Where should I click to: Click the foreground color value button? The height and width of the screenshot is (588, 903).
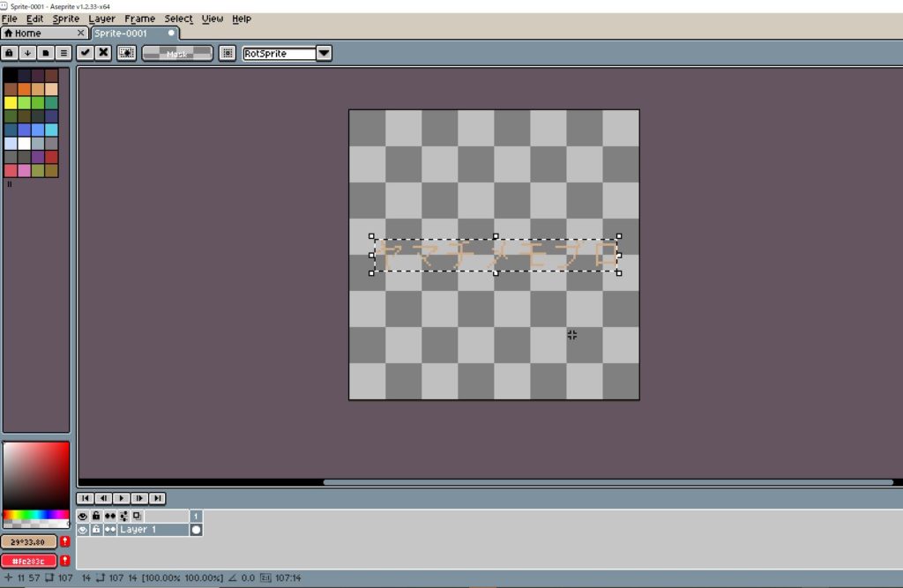tap(29, 541)
